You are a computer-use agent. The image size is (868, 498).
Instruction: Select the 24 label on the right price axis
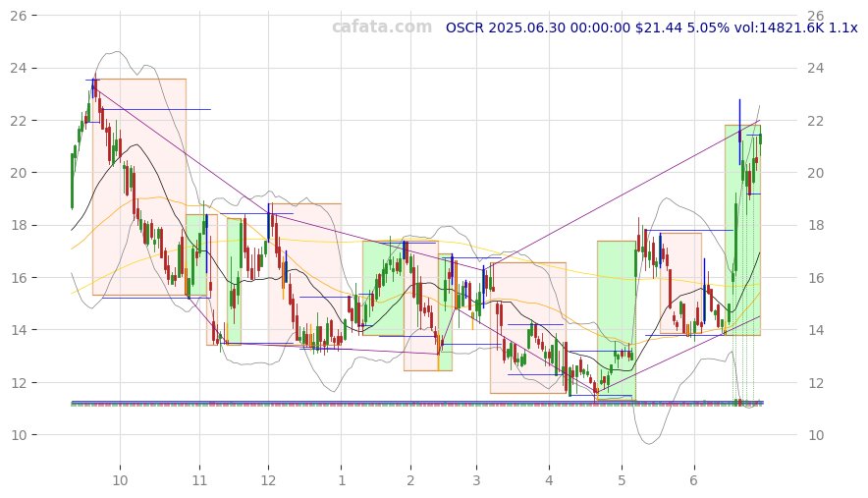(815, 68)
